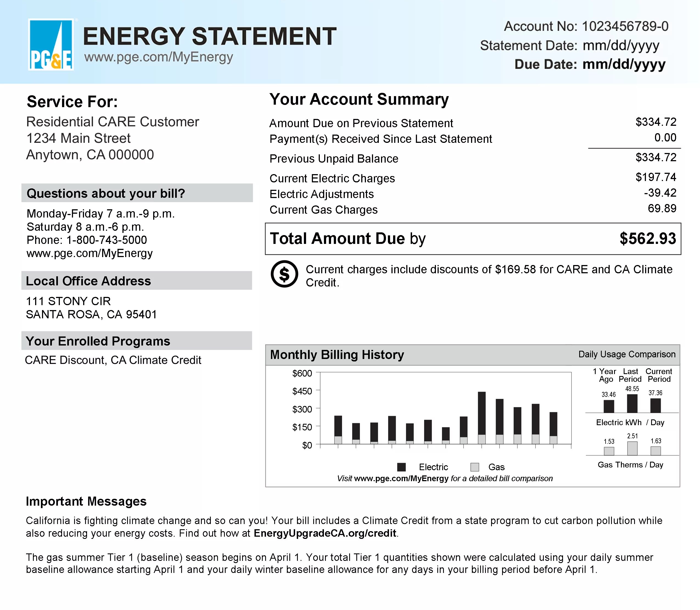Click phone number 1-800-743-5000

point(107,240)
